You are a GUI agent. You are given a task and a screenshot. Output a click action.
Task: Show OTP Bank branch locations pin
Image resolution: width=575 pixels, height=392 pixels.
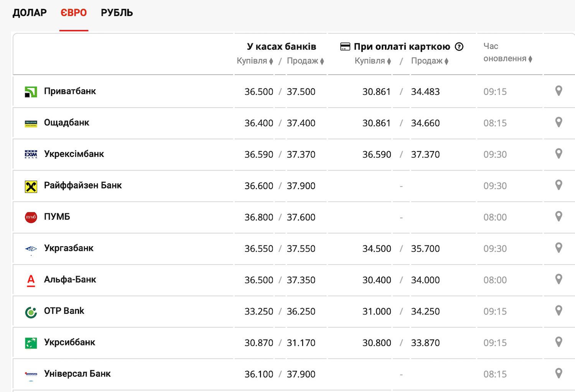[559, 311]
